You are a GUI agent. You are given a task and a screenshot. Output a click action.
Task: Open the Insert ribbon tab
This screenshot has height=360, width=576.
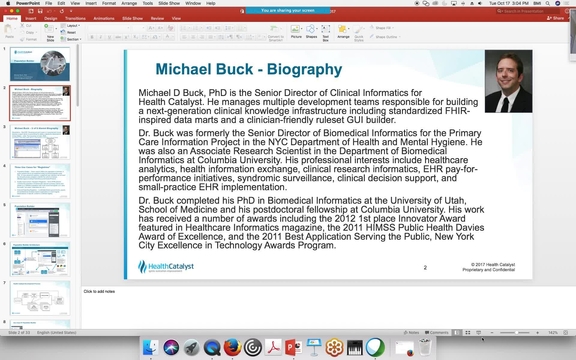pyautogui.click(x=31, y=18)
